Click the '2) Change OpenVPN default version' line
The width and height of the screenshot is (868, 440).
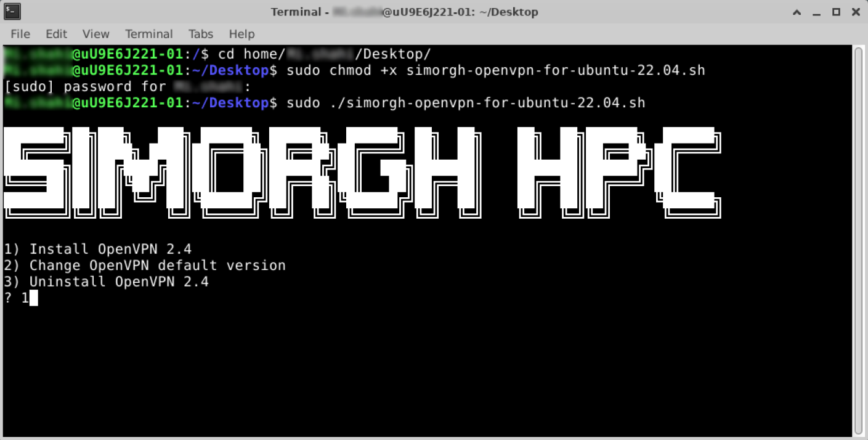(x=145, y=265)
